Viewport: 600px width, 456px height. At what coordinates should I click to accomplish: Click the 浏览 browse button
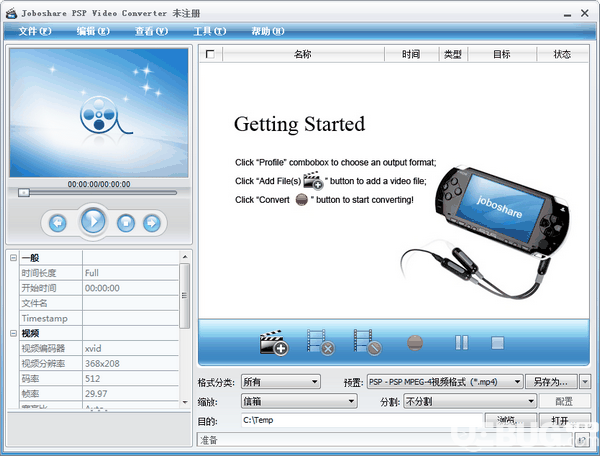point(510,420)
